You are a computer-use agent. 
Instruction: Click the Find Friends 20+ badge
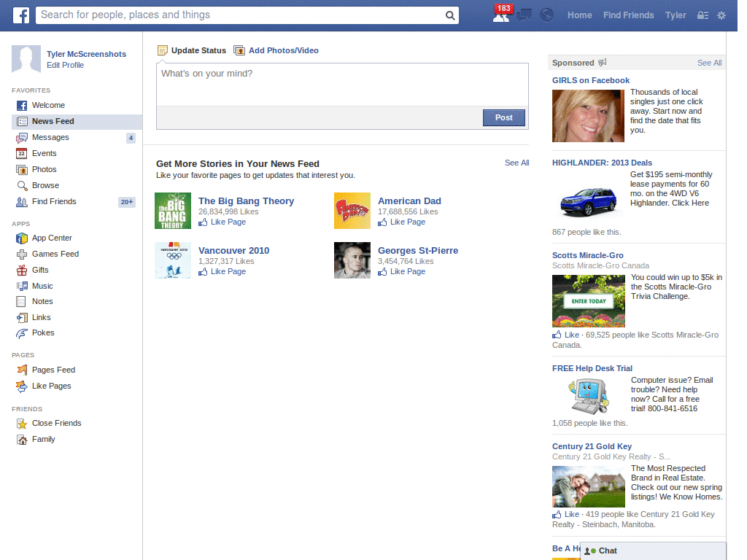point(127,202)
